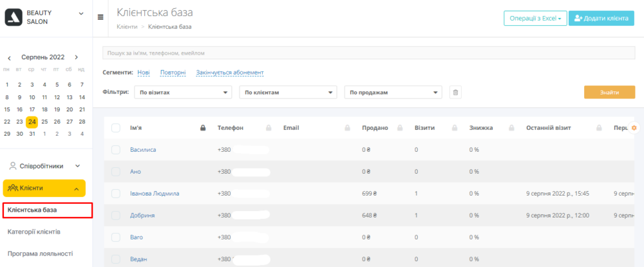Screen dimensions: 644x267
Task: Click the Beauty Salon logo icon
Action: [x=14, y=17]
